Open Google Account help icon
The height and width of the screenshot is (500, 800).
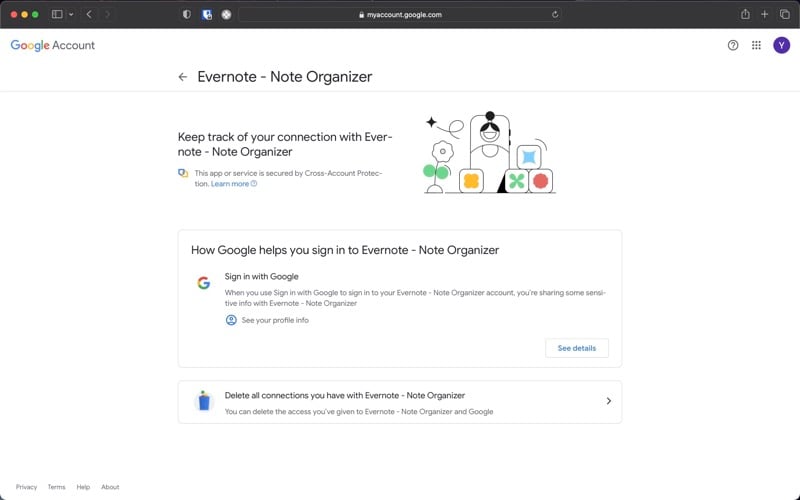733,45
